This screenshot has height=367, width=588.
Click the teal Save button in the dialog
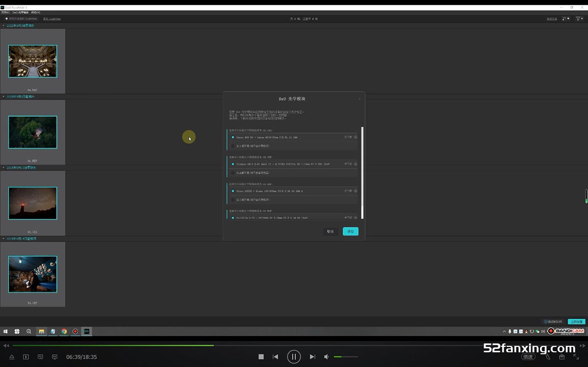[350, 231]
